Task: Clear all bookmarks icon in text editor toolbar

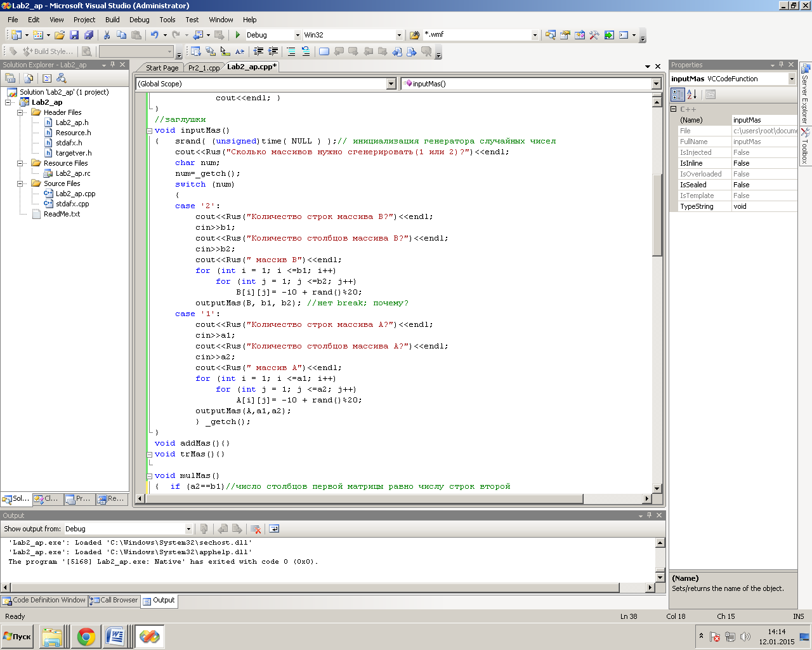Action: [x=426, y=51]
